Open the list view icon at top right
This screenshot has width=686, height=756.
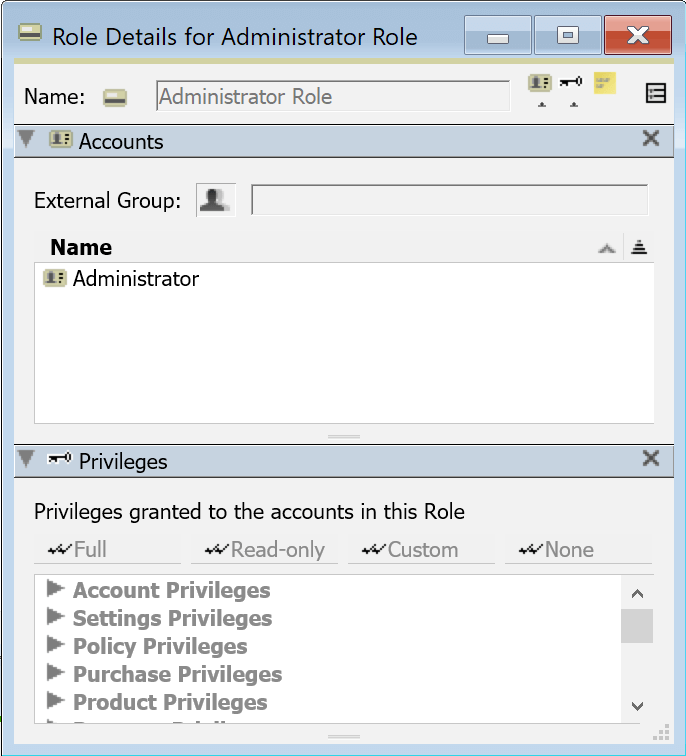[656, 94]
